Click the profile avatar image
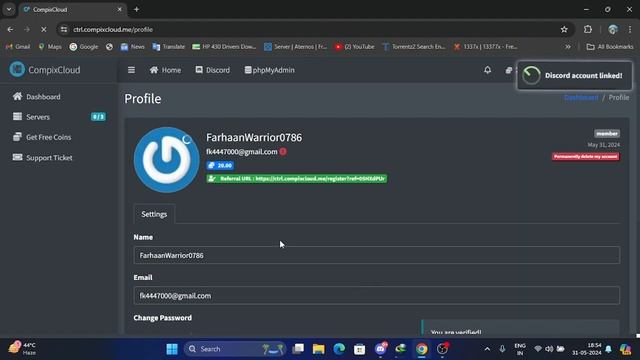This screenshot has height=360, width=640. point(167,160)
